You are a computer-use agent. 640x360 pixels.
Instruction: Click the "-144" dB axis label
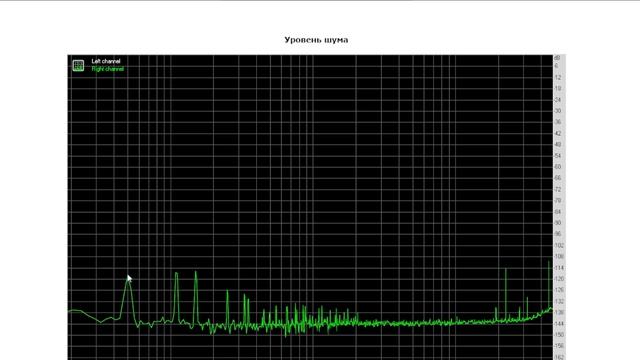click(559, 324)
